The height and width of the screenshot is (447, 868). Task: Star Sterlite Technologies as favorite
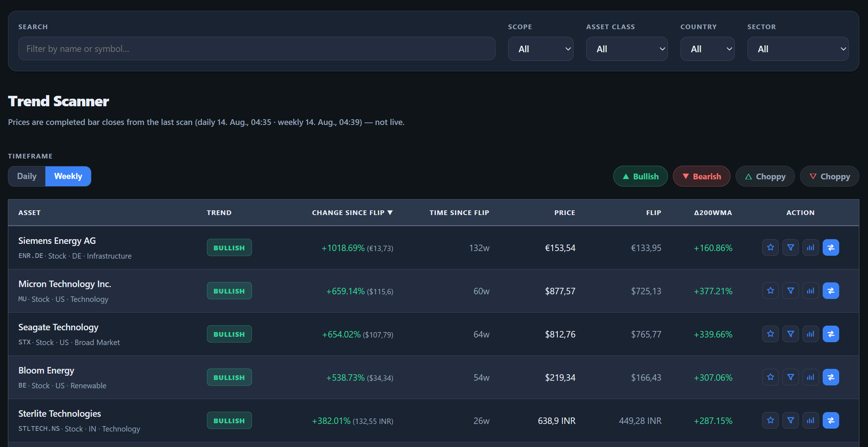[770, 420]
